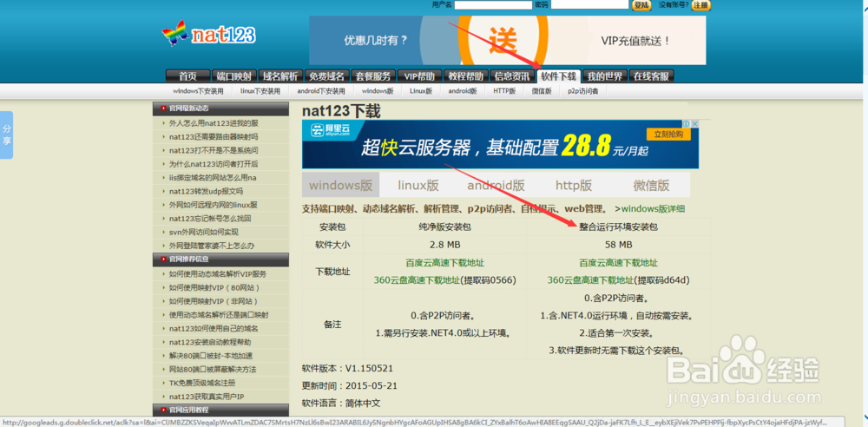This screenshot has width=868, height=427.
Task: Switch to the 微信版 download tab
Action: pyautogui.click(x=652, y=185)
